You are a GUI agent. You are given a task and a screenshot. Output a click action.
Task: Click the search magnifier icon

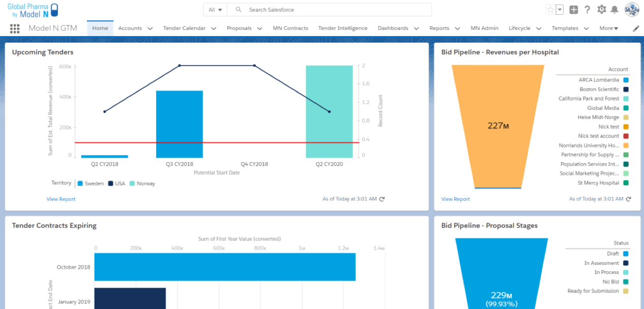click(x=239, y=10)
